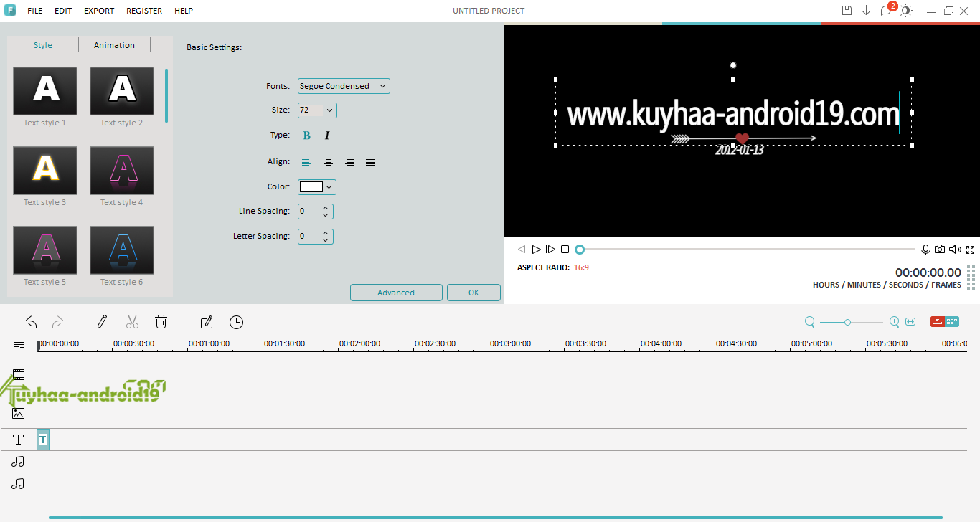Viewport: 980px width, 522px height.
Task: Click the picture overlay track icon
Action: pyautogui.click(x=19, y=413)
